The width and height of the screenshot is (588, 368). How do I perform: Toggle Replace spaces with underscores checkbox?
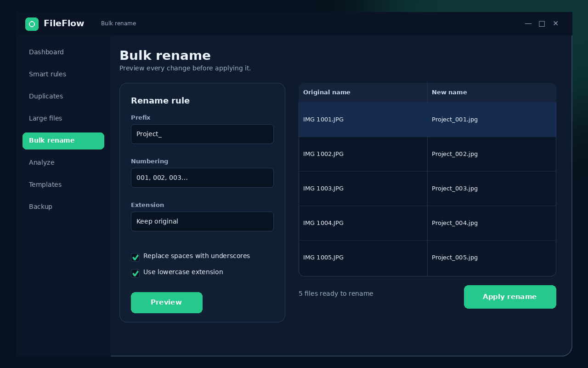[x=135, y=257]
